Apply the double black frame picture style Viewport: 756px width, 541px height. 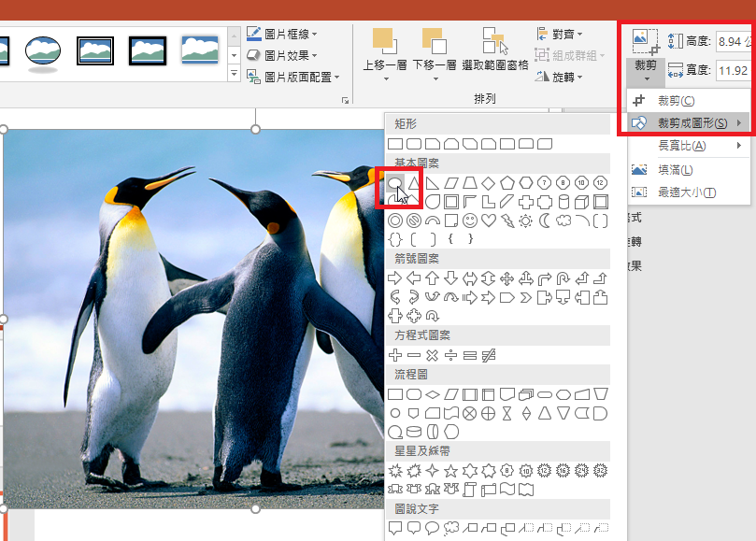tap(95, 50)
